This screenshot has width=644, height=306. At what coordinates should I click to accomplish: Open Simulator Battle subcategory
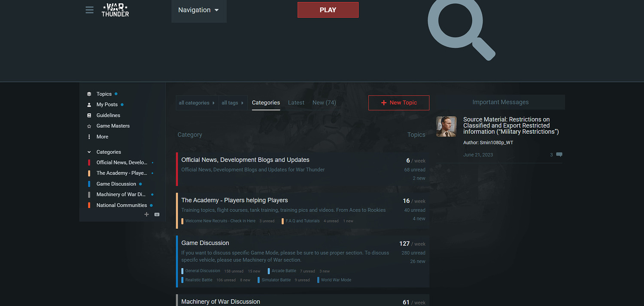[276, 280]
